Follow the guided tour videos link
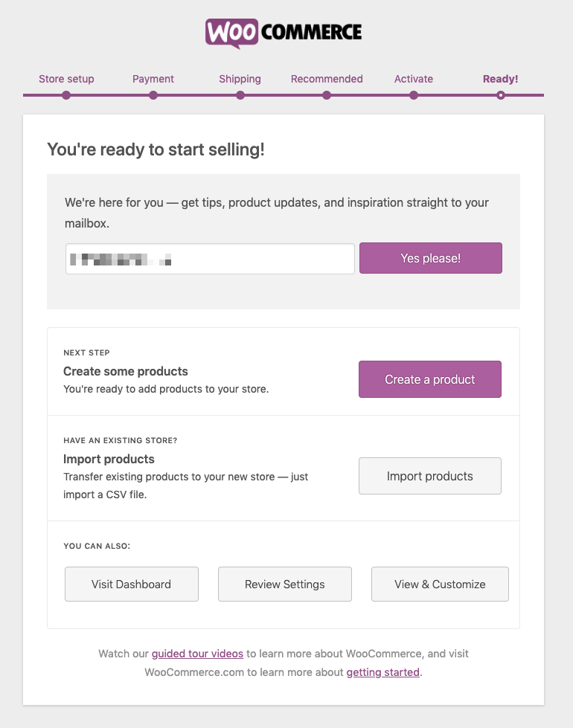This screenshot has height=728, width=573. 197,654
